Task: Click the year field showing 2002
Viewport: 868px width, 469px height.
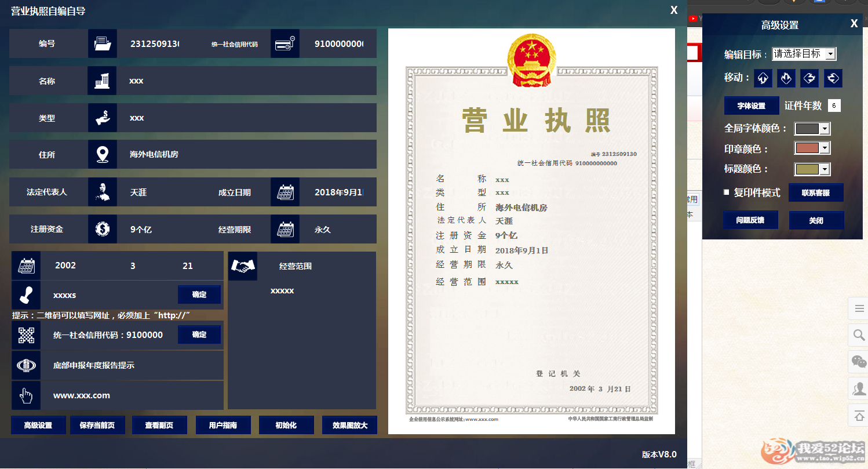Action: click(65, 266)
